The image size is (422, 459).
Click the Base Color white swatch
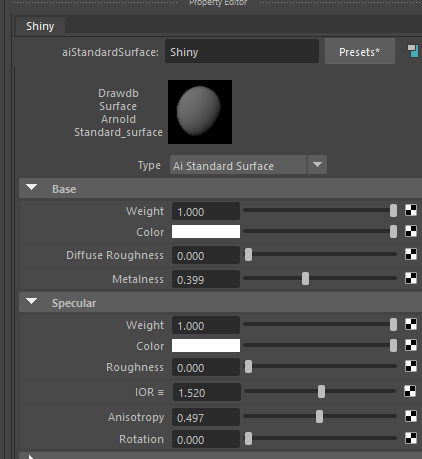206,232
